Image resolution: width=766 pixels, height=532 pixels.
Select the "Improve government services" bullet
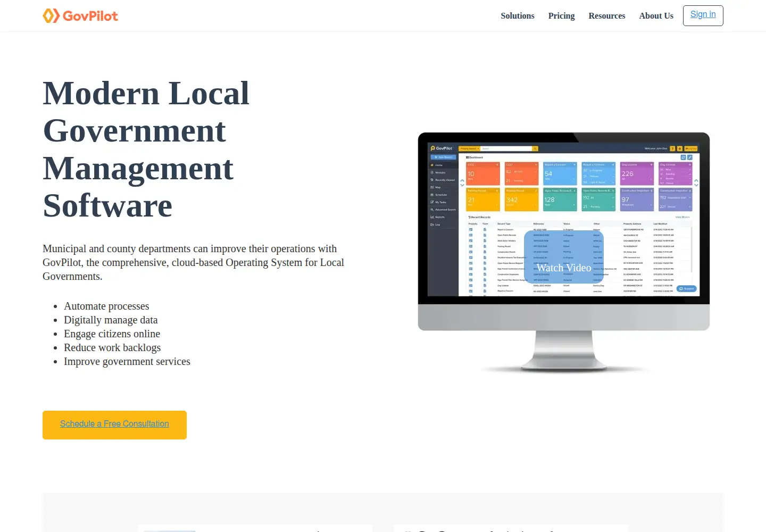127,361
